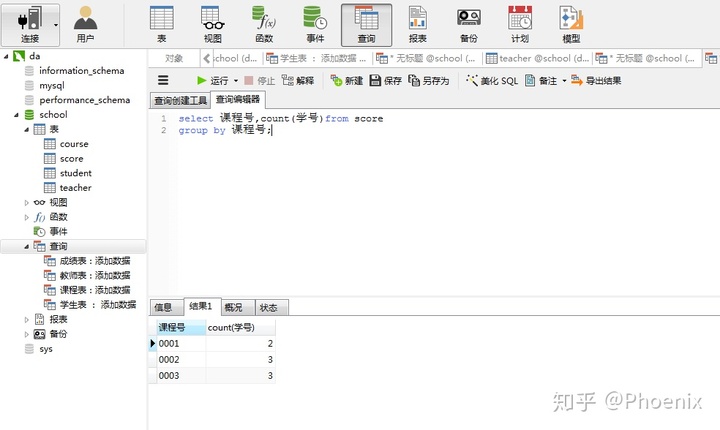Viewport: 720px width, 430px height.
Task: Open the 备份 backup section
Action: [x=469, y=25]
